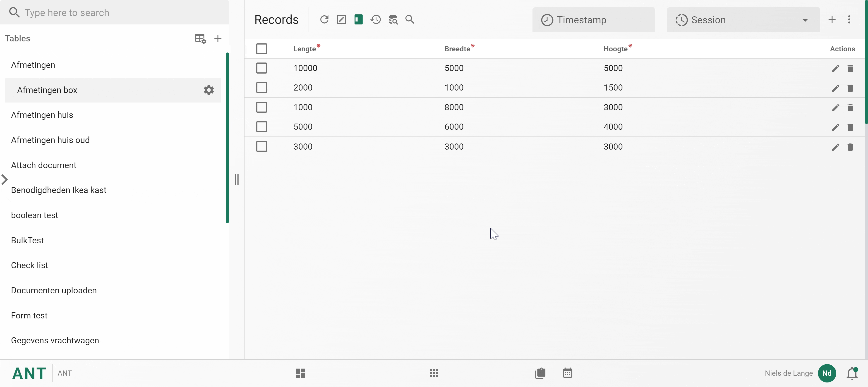
Task: Click the history clock icon in toolbar
Action: 376,19
